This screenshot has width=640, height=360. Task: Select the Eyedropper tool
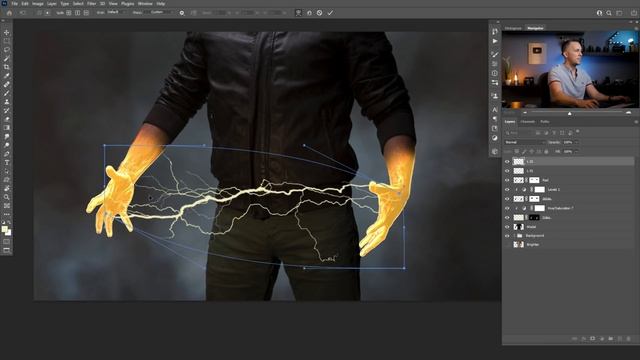tap(7, 76)
